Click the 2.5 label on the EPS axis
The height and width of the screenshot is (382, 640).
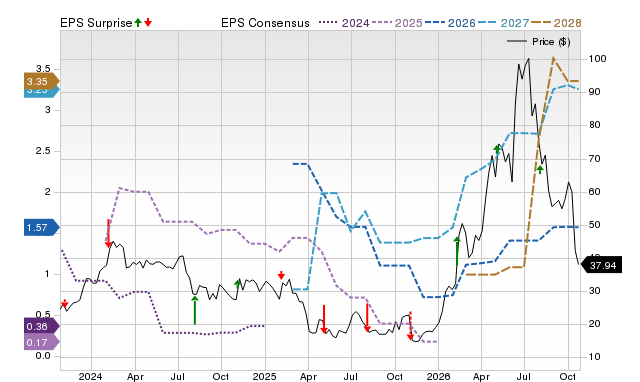pyautogui.click(x=43, y=151)
